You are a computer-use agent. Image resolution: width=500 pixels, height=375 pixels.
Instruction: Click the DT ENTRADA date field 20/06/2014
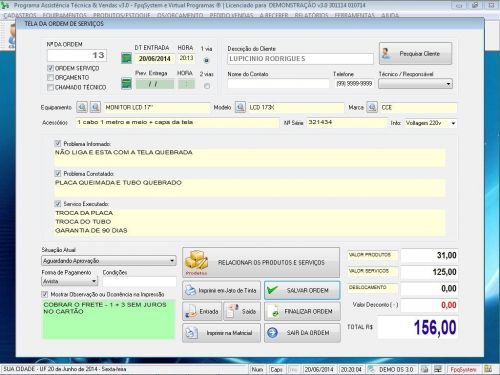click(155, 59)
